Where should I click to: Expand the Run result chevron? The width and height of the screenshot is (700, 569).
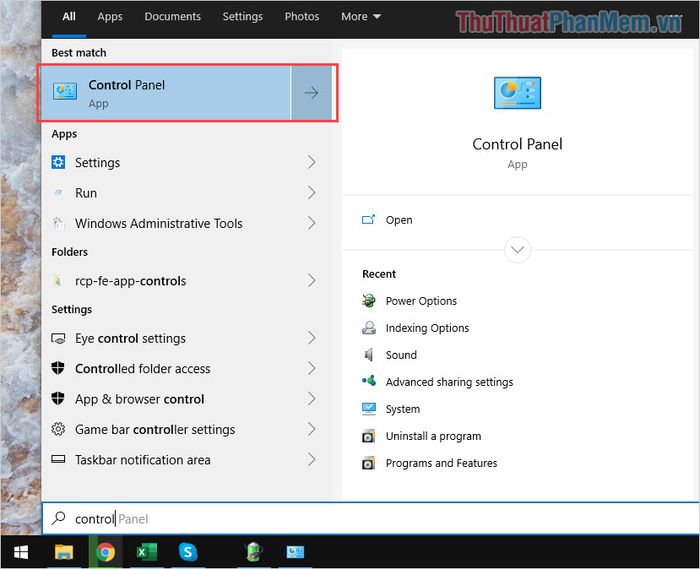point(312,193)
